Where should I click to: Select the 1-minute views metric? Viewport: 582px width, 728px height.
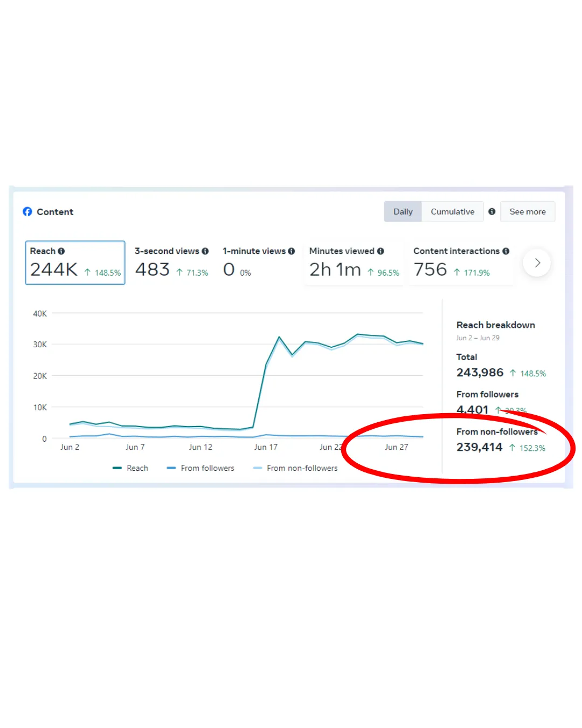[259, 263]
